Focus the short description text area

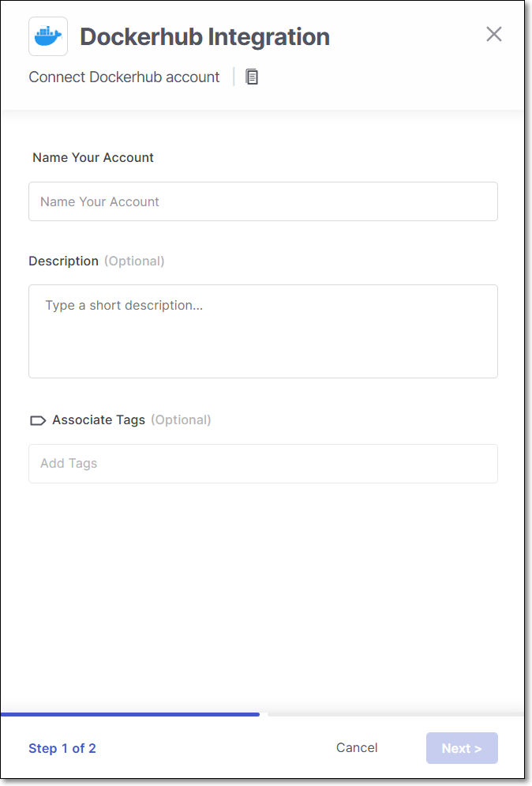pyautogui.click(x=263, y=331)
